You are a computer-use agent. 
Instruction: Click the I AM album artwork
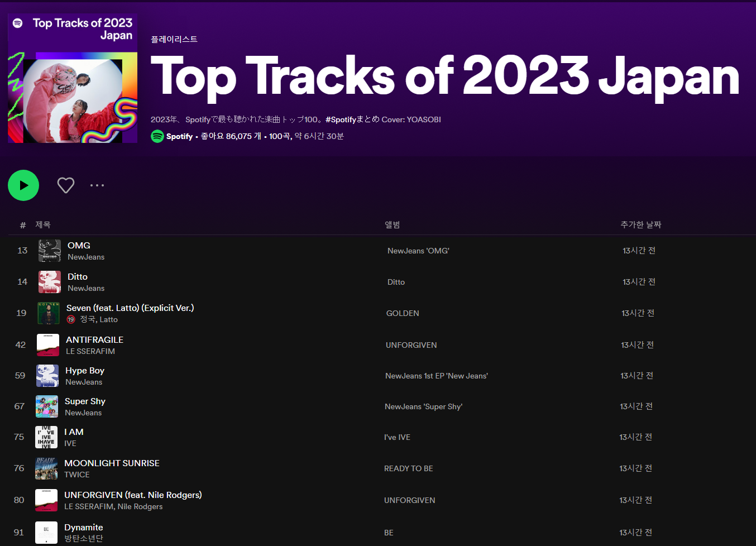click(x=46, y=437)
